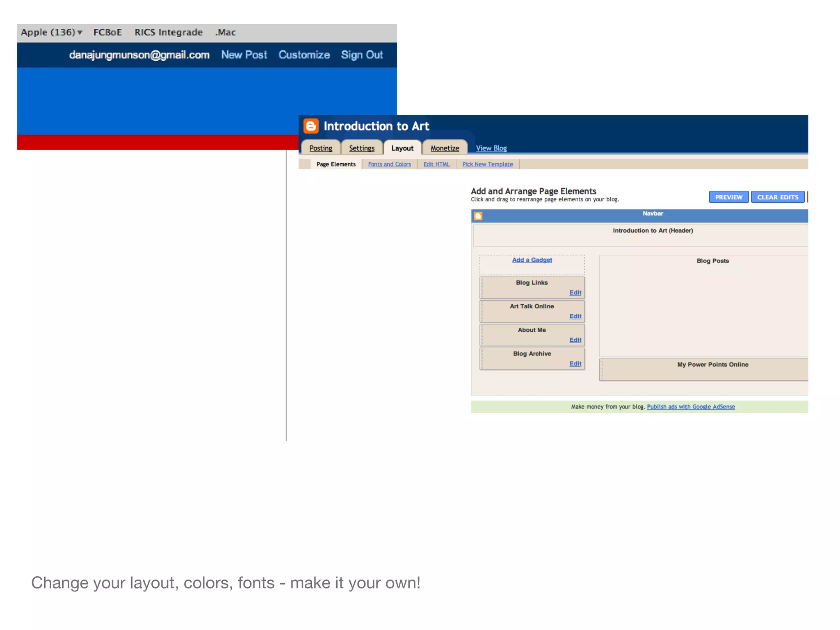This screenshot has height=630, width=840.
Task: Open the Pick New Template sub-tab
Action: (x=487, y=164)
